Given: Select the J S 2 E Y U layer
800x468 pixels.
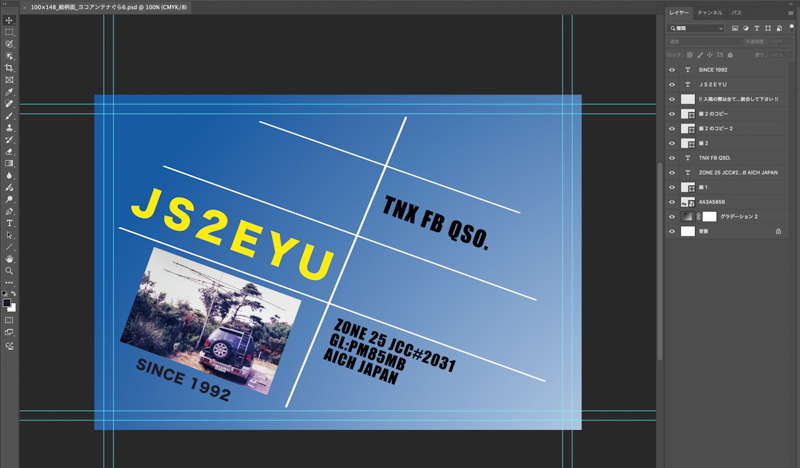Looking at the screenshot, I should coord(713,85).
